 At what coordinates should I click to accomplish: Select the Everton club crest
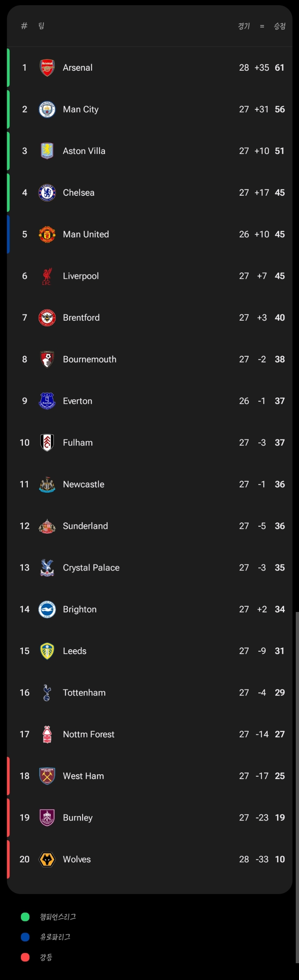tap(47, 401)
